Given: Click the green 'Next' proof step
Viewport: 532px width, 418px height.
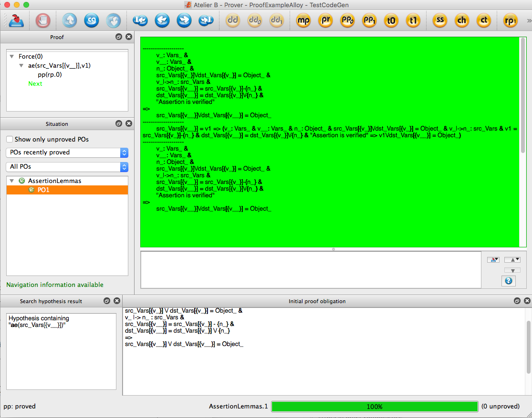Looking at the screenshot, I should 35,83.
